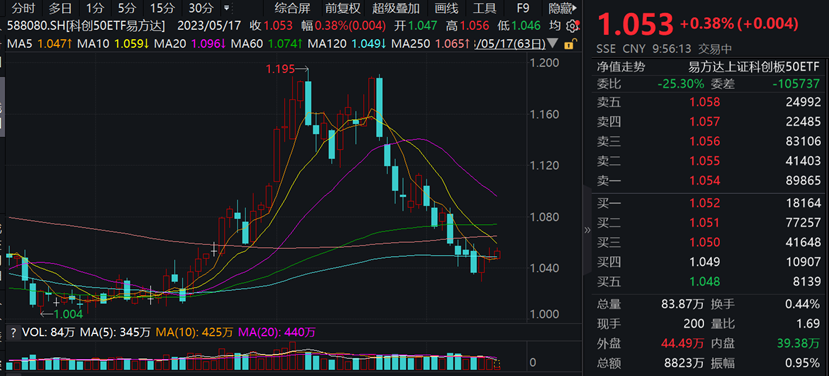The height and width of the screenshot is (376, 829).
Task: Click VOL: 84万 volume label
Action: click(x=49, y=333)
